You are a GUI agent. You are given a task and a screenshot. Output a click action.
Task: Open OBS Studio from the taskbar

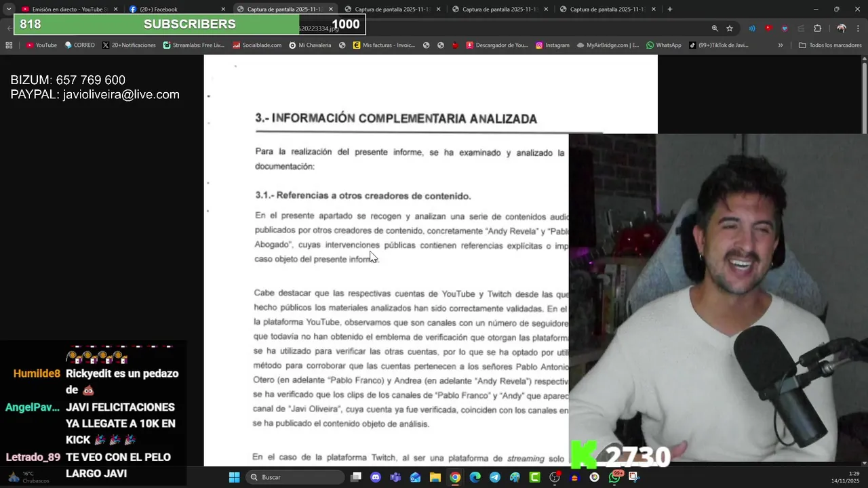click(x=555, y=477)
